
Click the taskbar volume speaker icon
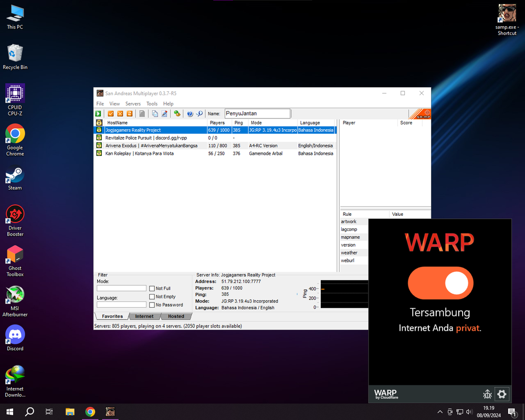469,412
